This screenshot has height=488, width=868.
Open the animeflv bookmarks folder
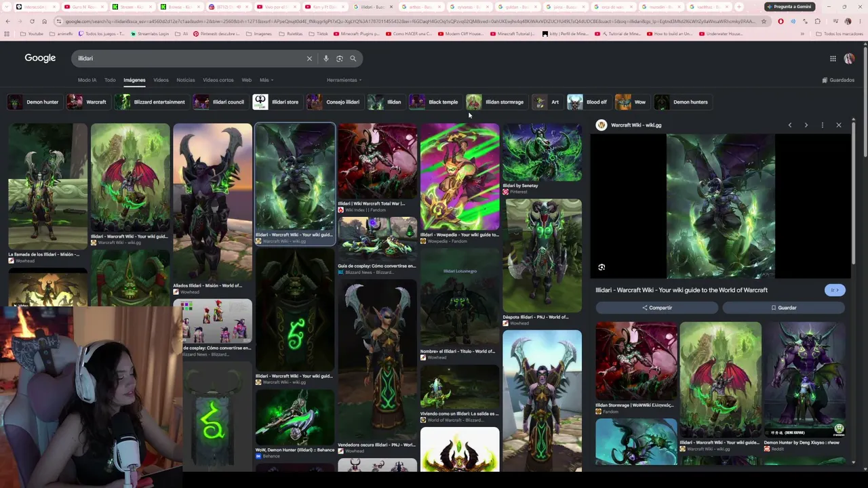coord(61,34)
